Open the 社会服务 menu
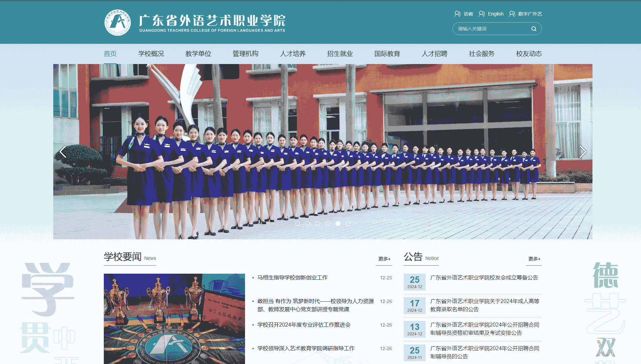641x364 pixels. (x=482, y=54)
